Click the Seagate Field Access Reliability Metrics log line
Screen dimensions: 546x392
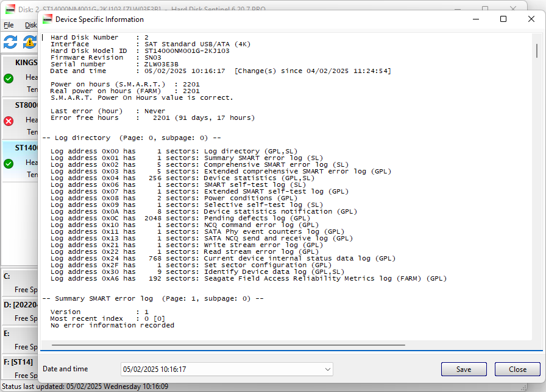tap(249, 279)
